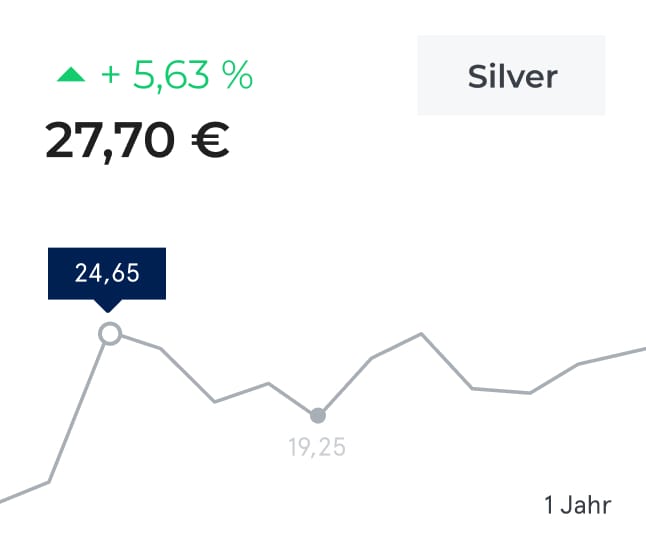Click the small bump just left of gray dot
Image resolution: width=646 pixels, height=547 pixels.
[x=268, y=383]
